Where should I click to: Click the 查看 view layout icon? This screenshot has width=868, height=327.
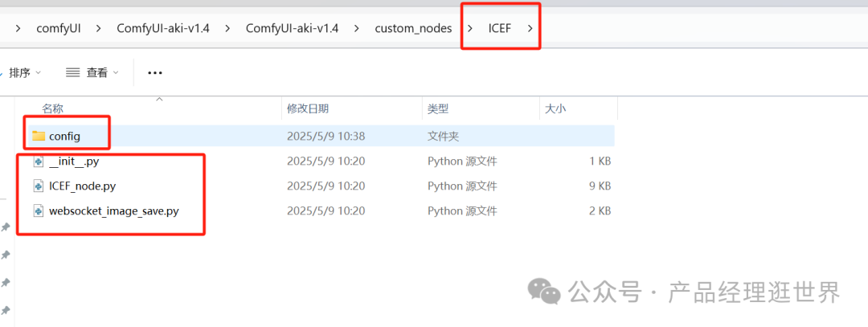[x=73, y=72]
